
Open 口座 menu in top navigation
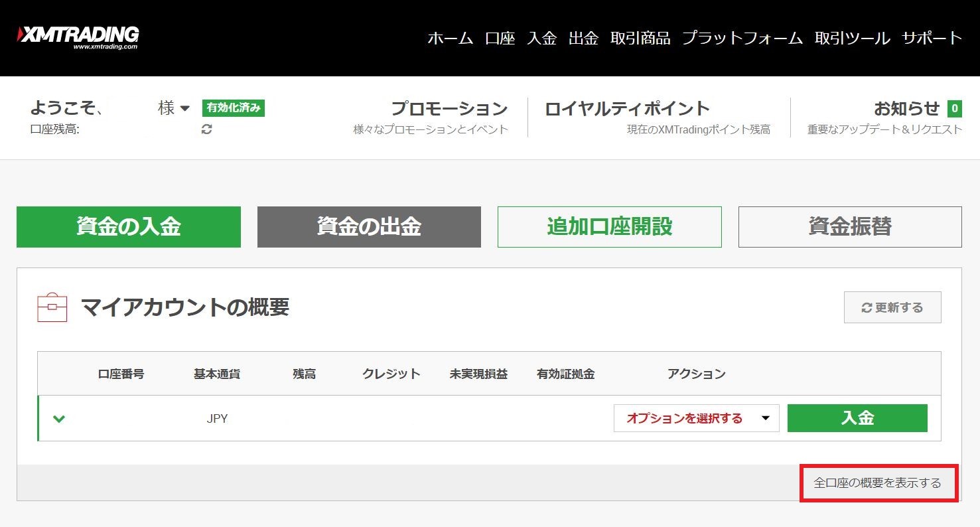tap(500, 38)
